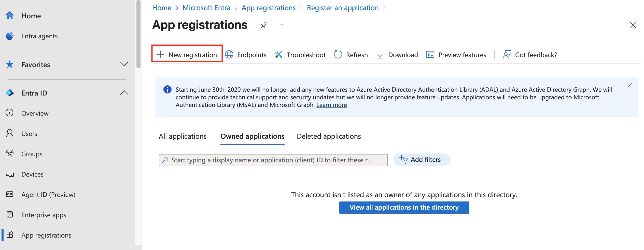The width and height of the screenshot is (644, 250).
Task: Click the Endpoints globe icon
Action: [229, 55]
